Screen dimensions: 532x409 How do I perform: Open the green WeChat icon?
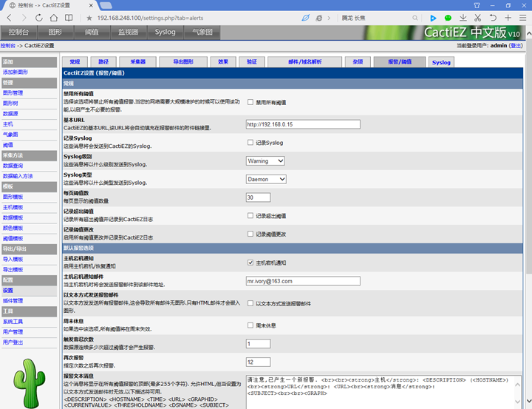448,18
